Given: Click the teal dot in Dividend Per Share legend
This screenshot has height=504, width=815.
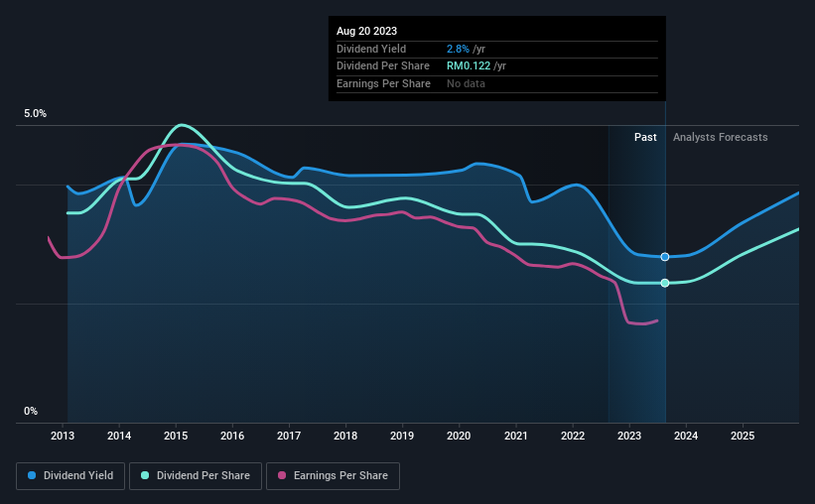Looking at the screenshot, I should coord(145,475).
